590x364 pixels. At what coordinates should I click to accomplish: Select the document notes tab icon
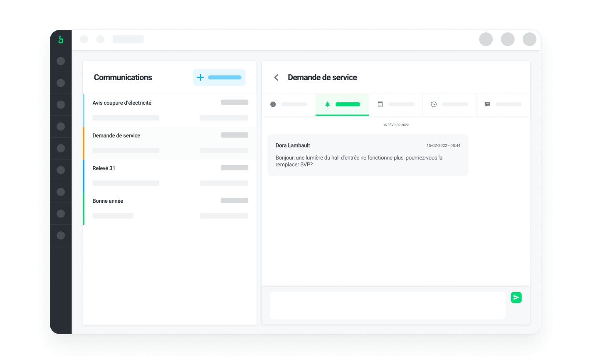[380, 104]
